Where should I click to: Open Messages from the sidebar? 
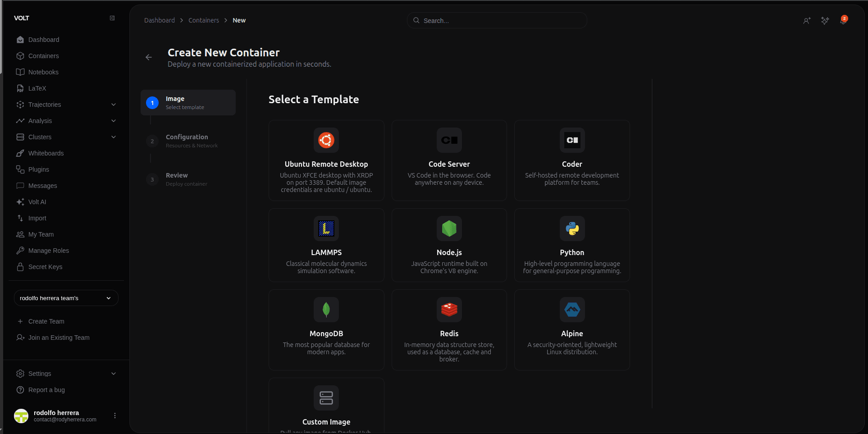[42, 186]
